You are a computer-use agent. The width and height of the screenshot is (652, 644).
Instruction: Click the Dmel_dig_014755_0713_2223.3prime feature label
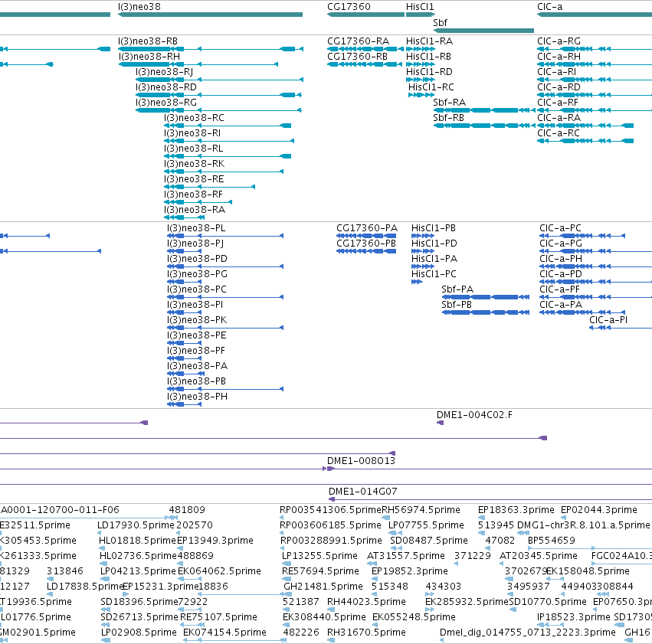[x=528, y=633]
